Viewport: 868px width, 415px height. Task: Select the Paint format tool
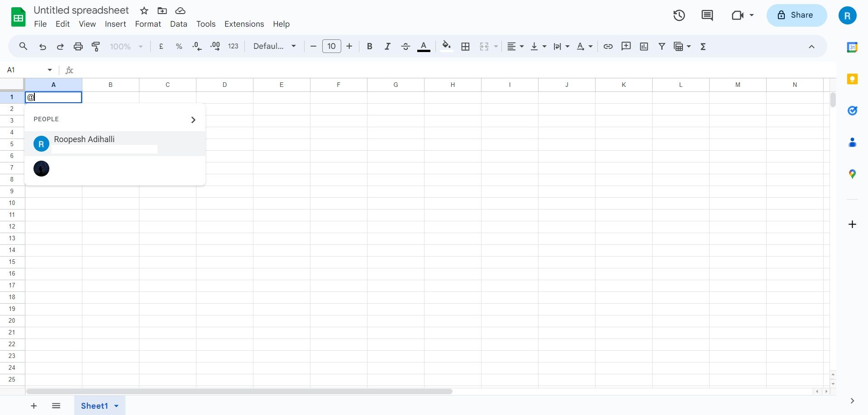pyautogui.click(x=95, y=46)
